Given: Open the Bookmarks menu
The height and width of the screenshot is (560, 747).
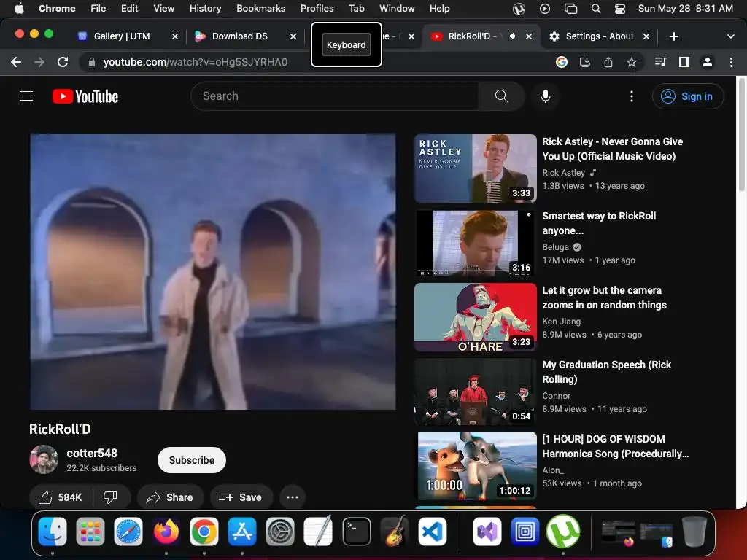Looking at the screenshot, I should click(x=260, y=9).
